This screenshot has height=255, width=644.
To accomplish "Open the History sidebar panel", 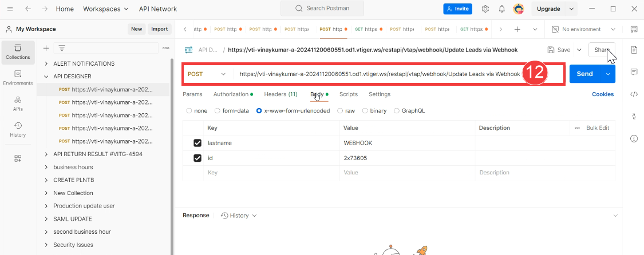I will pos(18,130).
